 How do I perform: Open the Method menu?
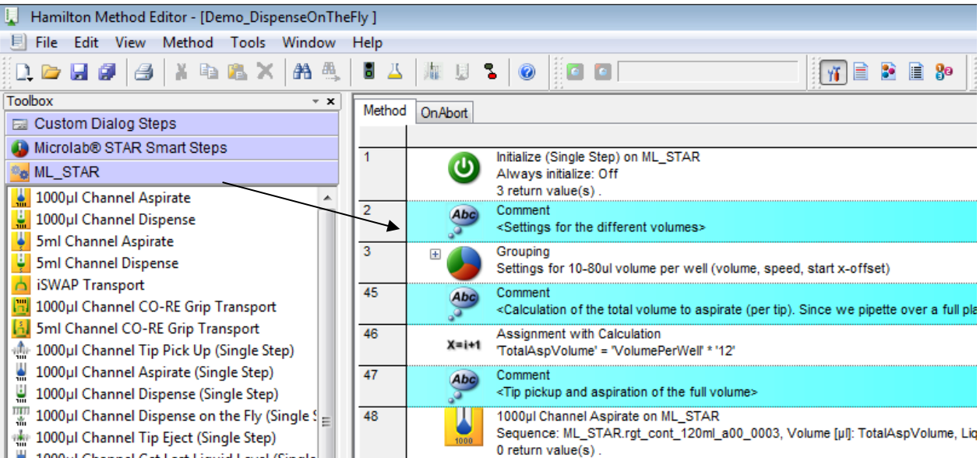[x=188, y=43]
